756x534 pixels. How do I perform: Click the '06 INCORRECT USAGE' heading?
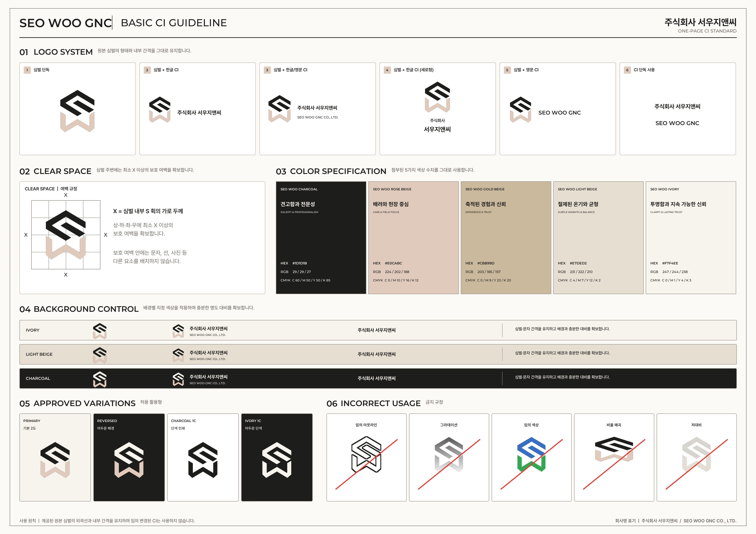click(373, 403)
